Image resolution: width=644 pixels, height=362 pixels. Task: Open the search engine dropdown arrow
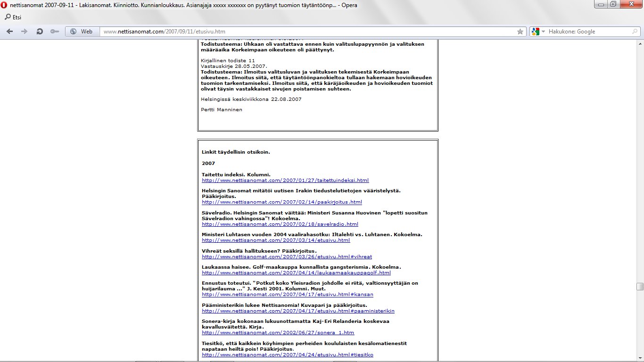click(x=543, y=32)
